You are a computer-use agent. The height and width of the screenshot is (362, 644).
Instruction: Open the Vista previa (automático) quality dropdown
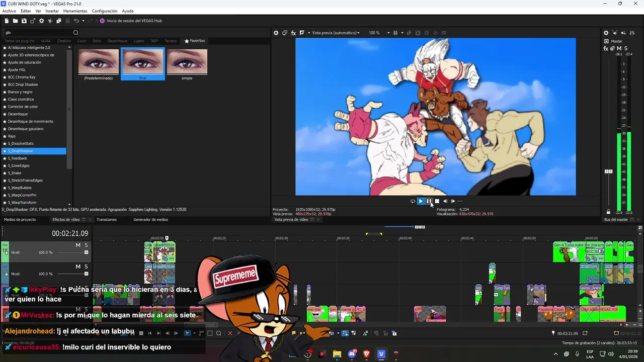[x=335, y=33]
